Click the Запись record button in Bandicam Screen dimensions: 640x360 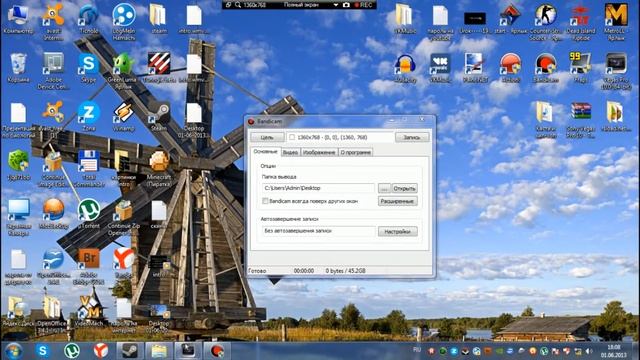412,137
